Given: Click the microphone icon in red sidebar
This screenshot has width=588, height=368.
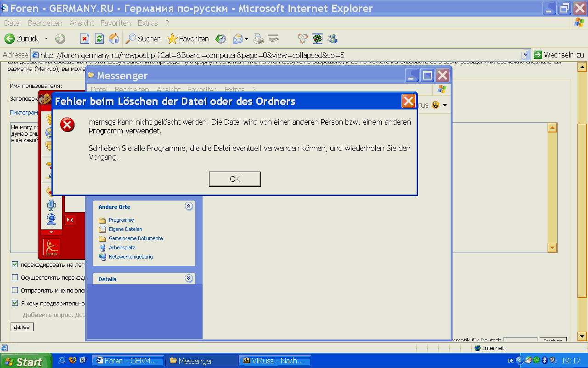Looking at the screenshot, I should [51, 205].
